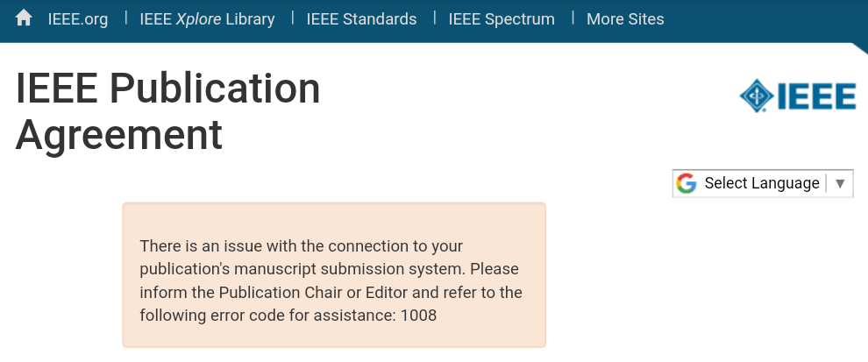Click the connection issue error message box
868x362 pixels.
click(x=334, y=274)
